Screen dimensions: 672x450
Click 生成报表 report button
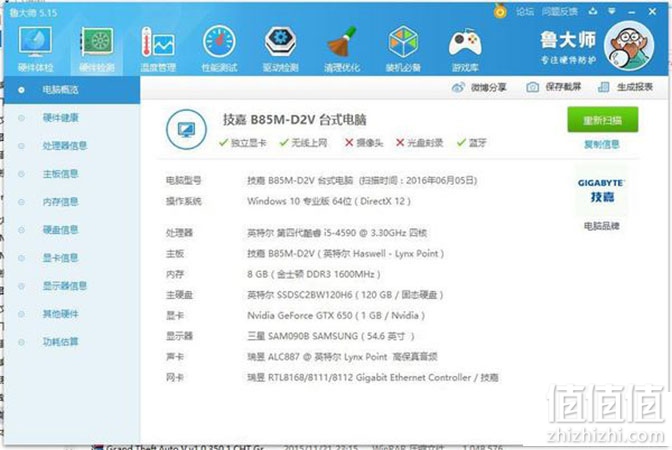625,87
